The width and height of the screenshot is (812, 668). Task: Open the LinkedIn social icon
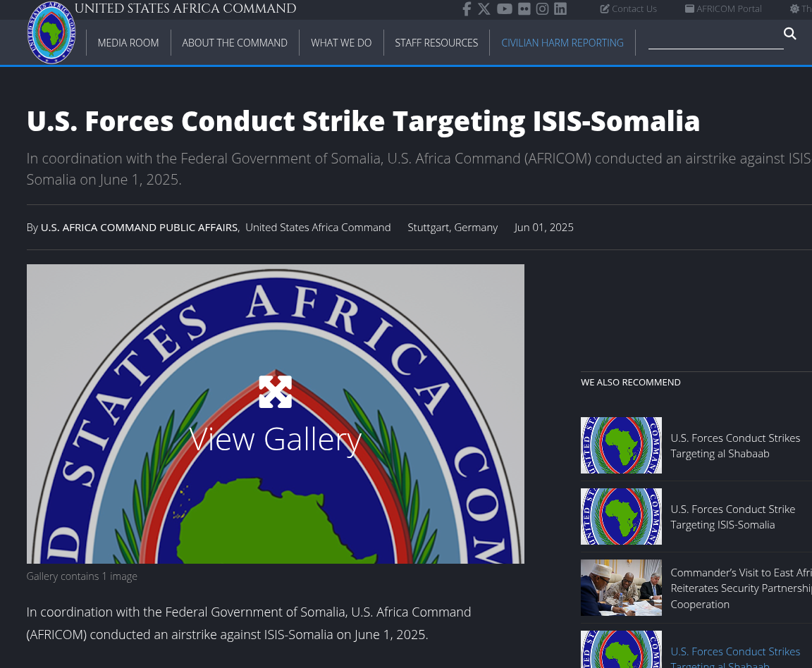[x=560, y=8]
